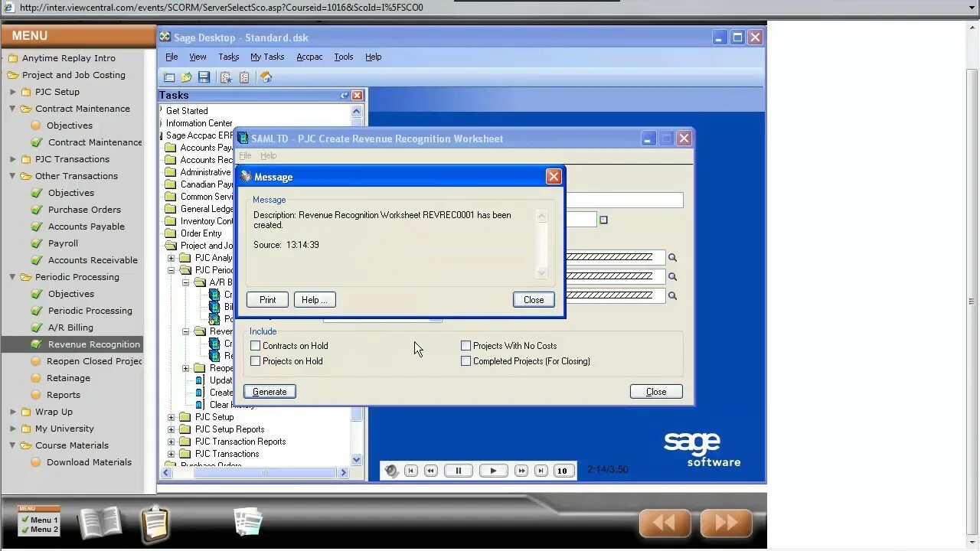Image resolution: width=980 pixels, height=551 pixels.
Task: Click the open book icon at the bottom bar
Action: (100, 521)
